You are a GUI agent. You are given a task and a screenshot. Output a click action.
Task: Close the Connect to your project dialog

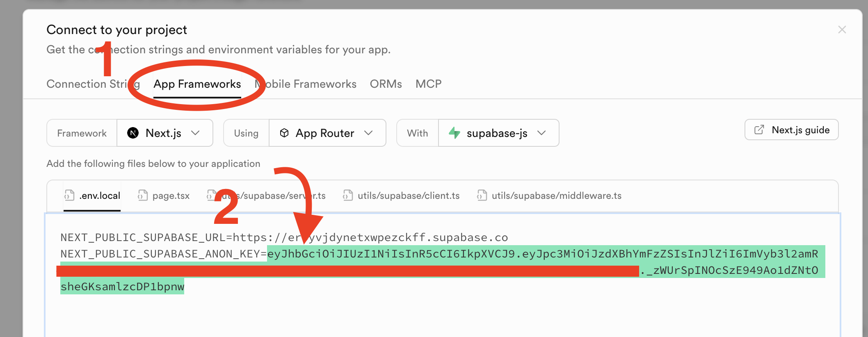coord(842,30)
